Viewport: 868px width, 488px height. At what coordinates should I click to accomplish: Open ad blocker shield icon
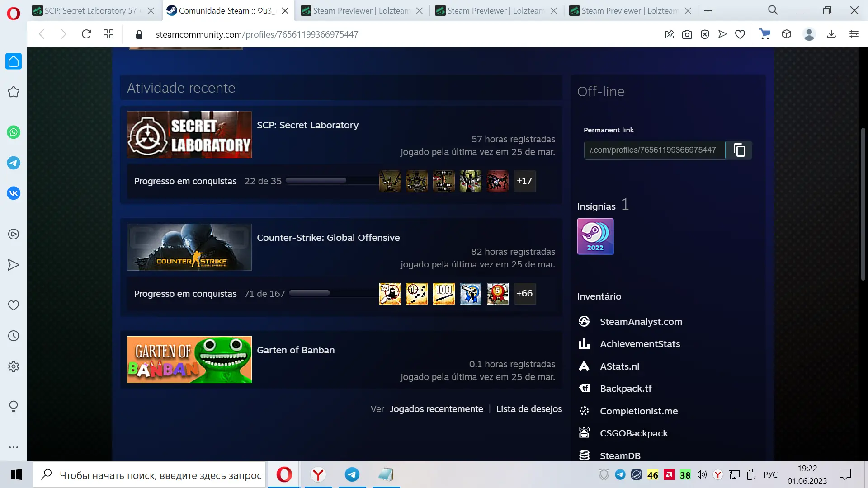point(705,34)
